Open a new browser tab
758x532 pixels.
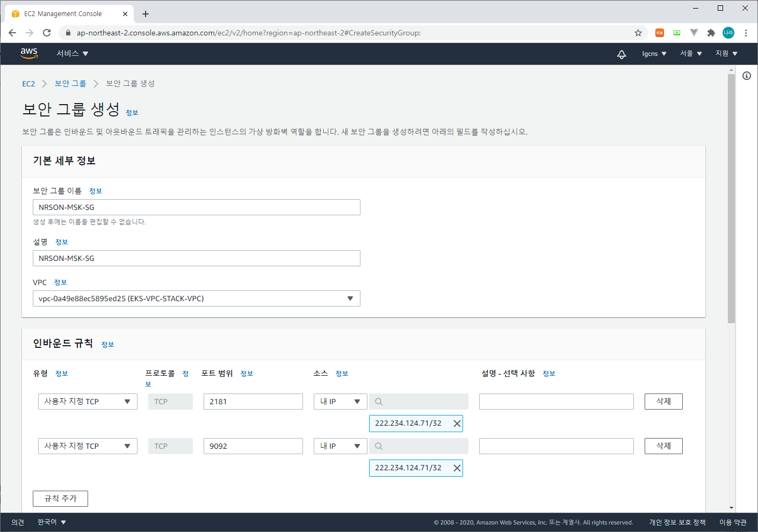146,14
